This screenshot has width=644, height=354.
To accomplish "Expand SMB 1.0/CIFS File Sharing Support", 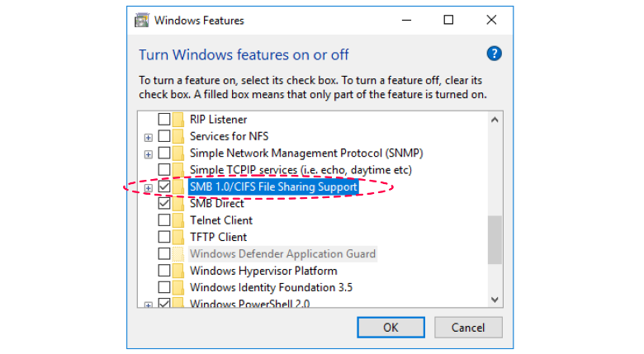I will [149, 188].
